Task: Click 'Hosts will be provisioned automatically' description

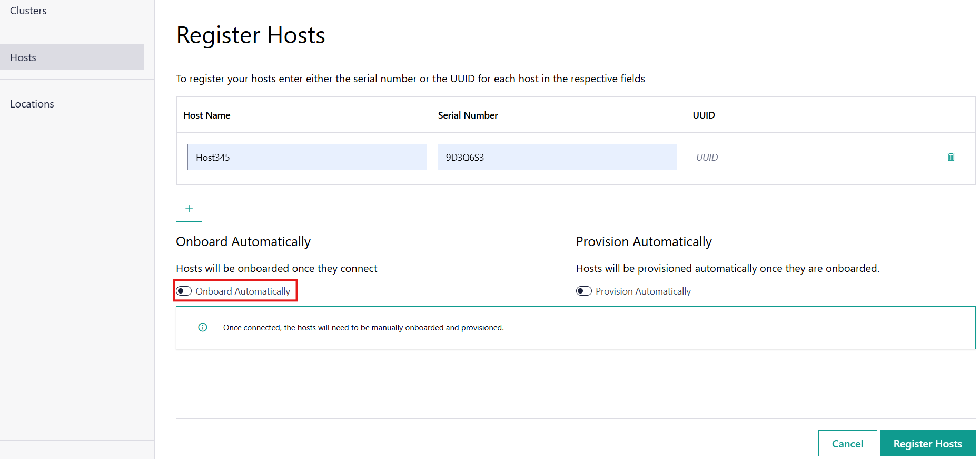Action: [728, 268]
